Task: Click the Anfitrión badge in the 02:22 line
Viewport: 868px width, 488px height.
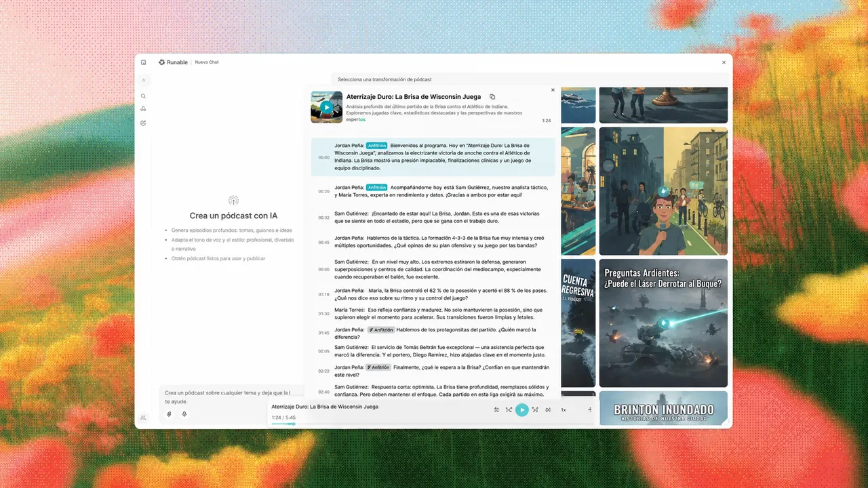Action: (380, 367)
